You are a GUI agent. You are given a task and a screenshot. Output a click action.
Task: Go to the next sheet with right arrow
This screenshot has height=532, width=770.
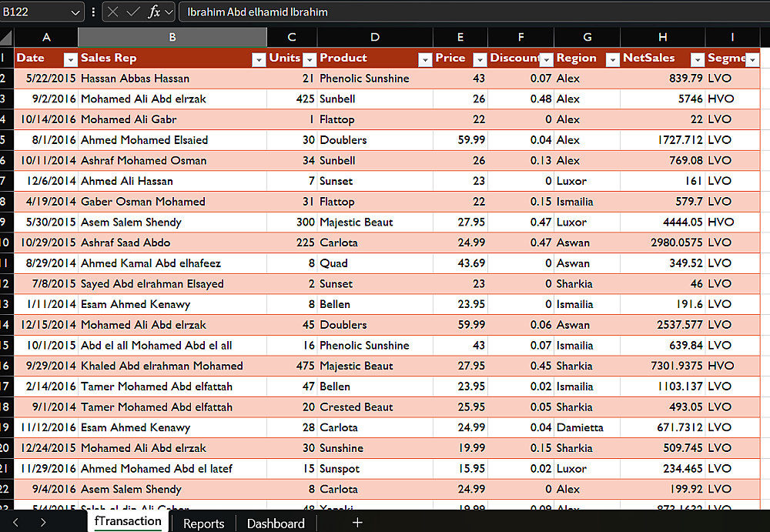(43, 523)
